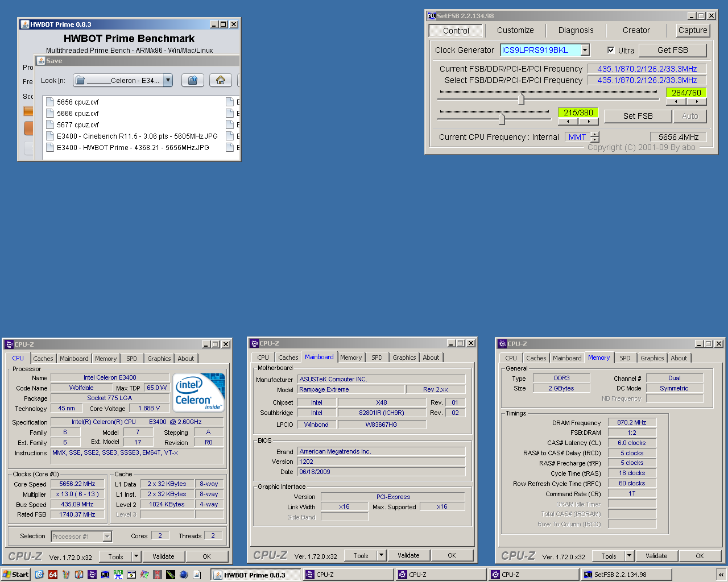Click right arrow under 284/760 value
This screenshot has height=582, width=728.
click(697, 102)
